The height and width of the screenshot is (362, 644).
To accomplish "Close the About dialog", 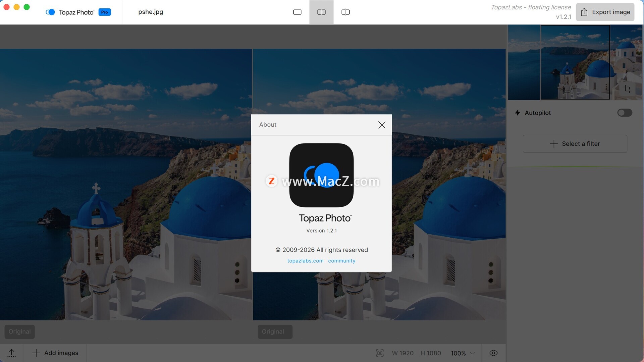I will (382, 125).
